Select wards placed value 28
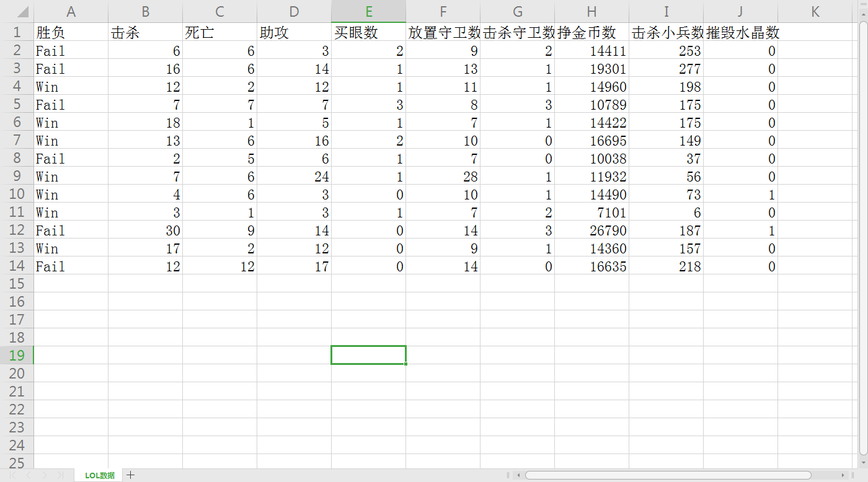Screen dimensions: 868x482 pos(443,176)
